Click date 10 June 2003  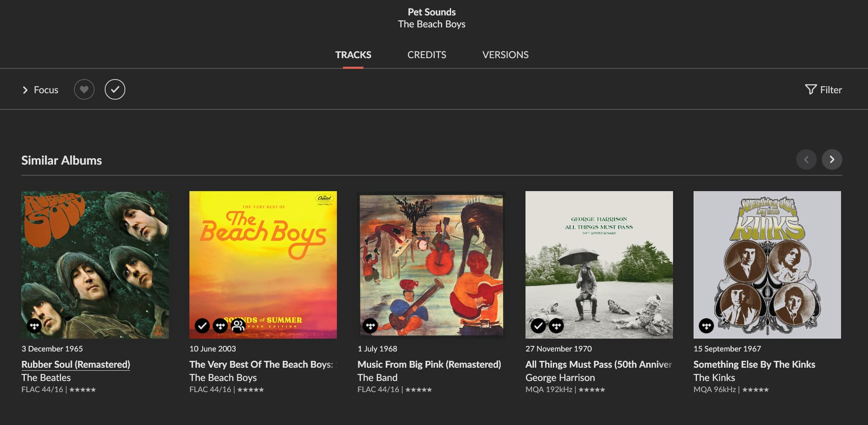point(212,349)
